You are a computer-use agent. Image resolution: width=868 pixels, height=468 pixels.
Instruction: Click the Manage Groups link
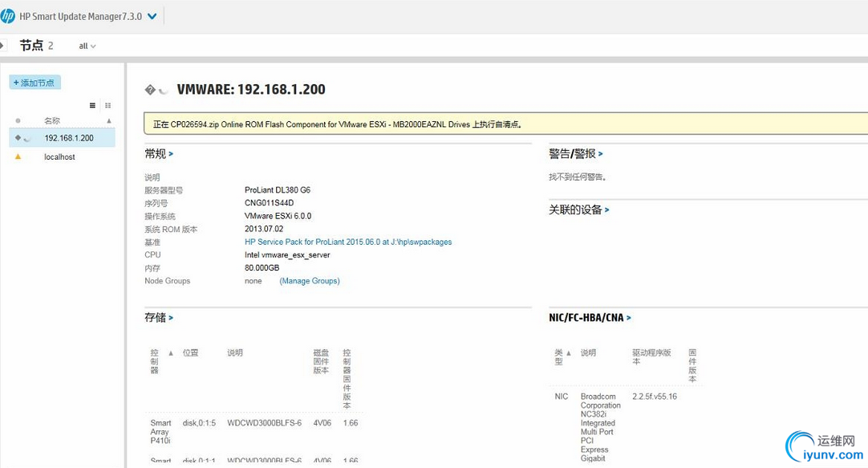point(310,281)
